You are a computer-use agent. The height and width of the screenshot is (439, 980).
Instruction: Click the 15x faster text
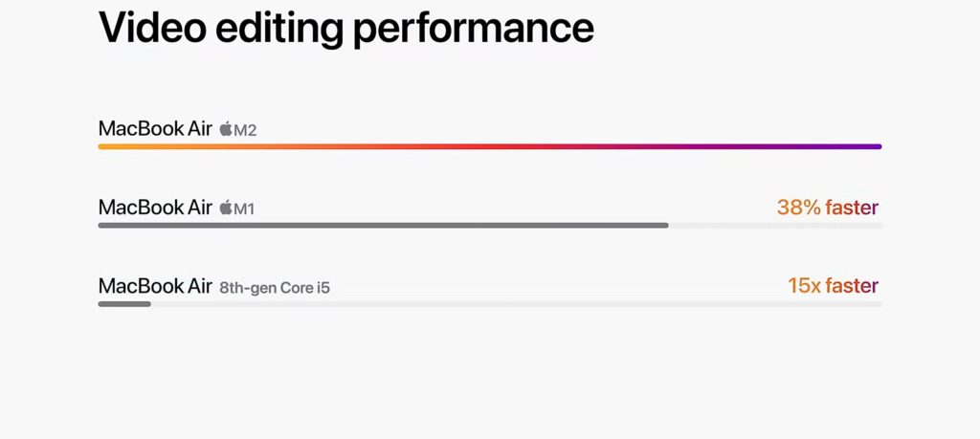(833, 286)
